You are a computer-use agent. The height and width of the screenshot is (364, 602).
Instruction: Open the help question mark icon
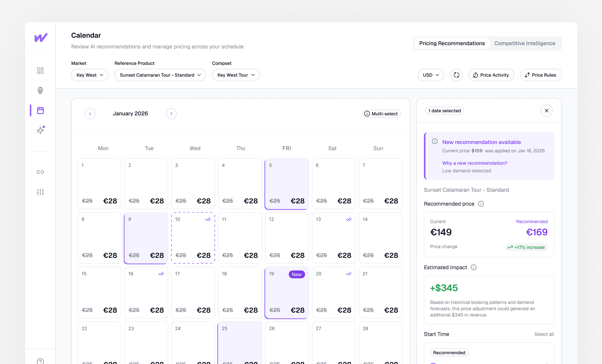(x=40, y=361)
